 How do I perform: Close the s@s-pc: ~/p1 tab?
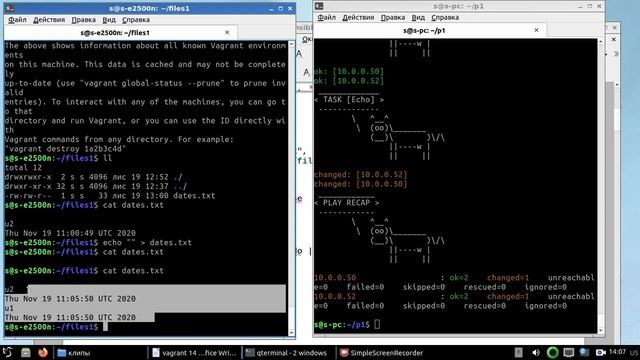click(x=536, y=30)
